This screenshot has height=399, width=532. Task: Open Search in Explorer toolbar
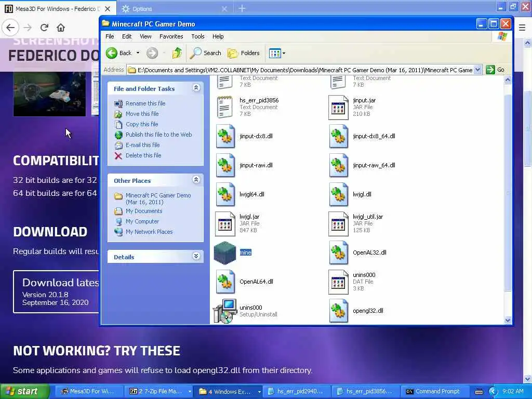pos(205,53)
